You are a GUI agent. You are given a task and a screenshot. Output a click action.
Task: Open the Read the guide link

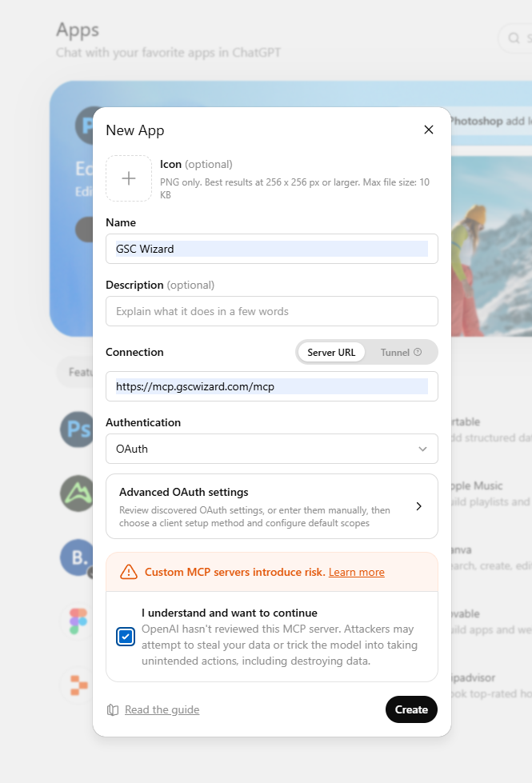[162, 709]
